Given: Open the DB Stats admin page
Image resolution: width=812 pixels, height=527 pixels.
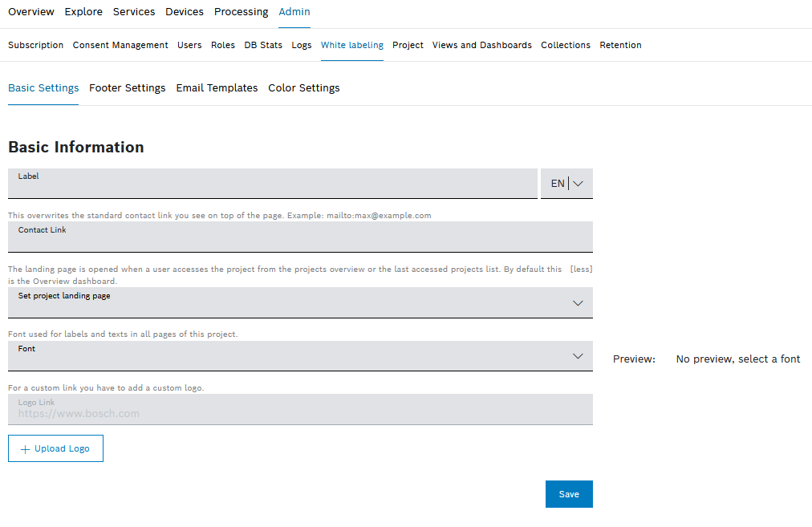Looking at the screenshot, I should (x=263, y=46).
